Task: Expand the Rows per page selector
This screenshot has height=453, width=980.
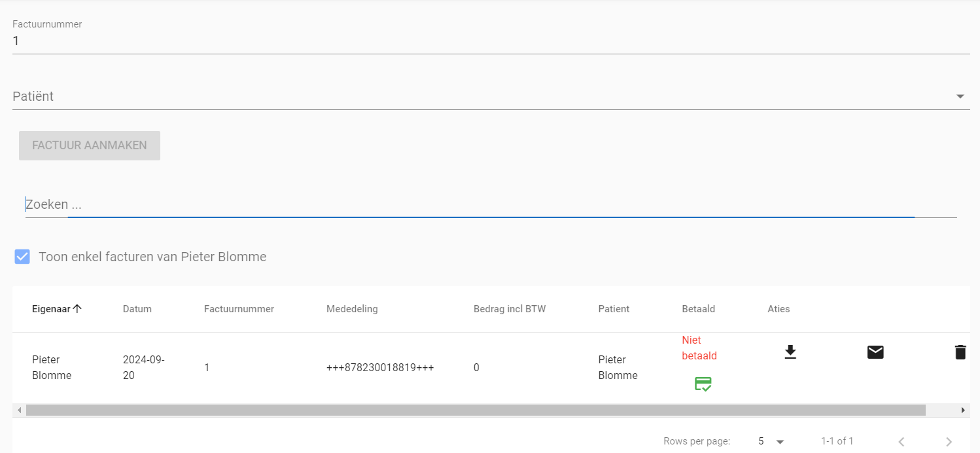Action: point(771,442)
